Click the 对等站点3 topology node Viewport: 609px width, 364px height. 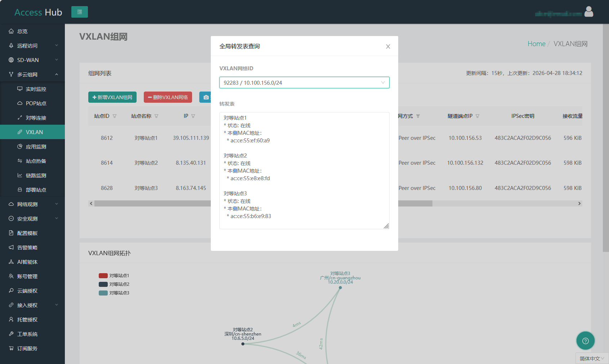click(x=340, y=288)
